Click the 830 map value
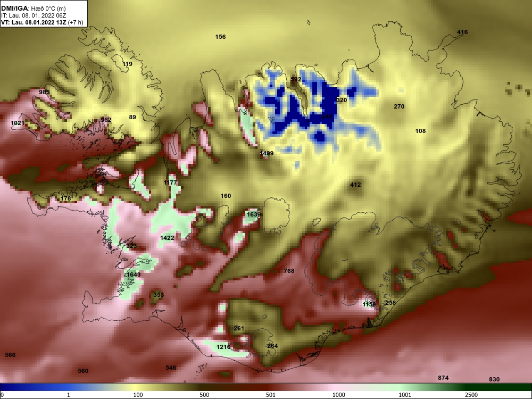 tap(494, 379)
